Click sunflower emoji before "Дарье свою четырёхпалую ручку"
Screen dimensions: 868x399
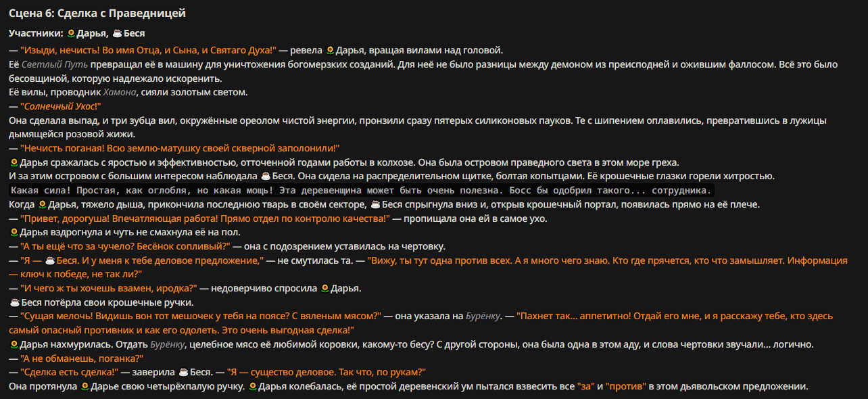pyautogui.click(x=85, y=387)
